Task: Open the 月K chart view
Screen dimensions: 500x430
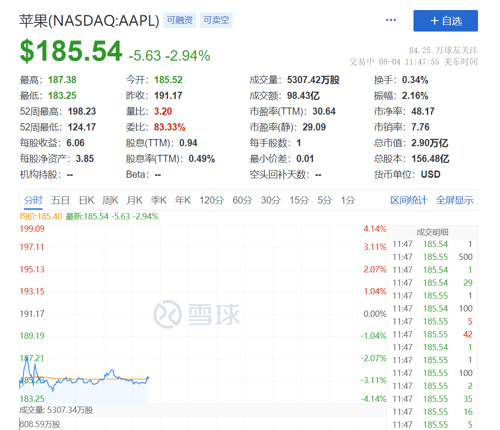Action: coord(134,200)
